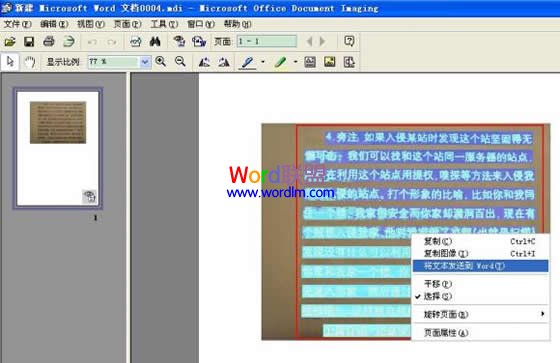Click the send text to Word toolbar icon
Screen dimensions: 560x363
(x=199, y=41)
